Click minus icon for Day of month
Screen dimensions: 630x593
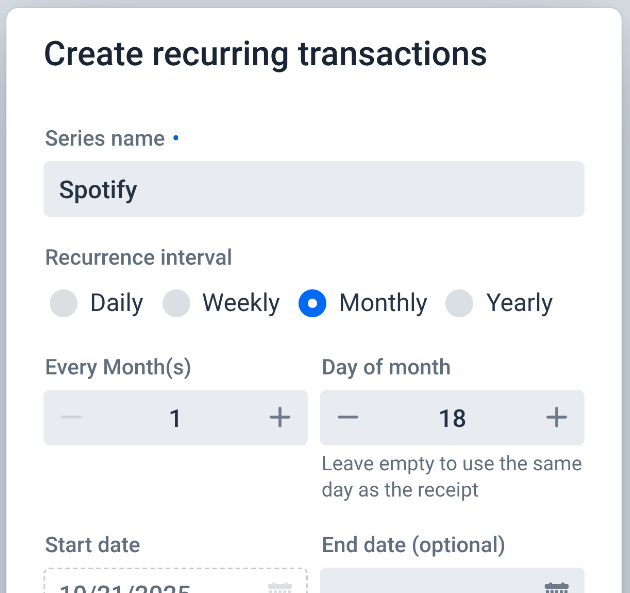pos(348,417)
